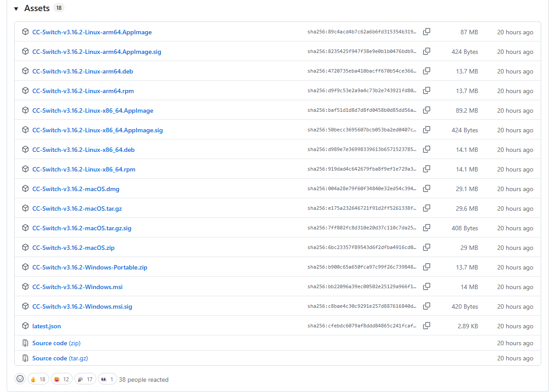The image size is (555, 392).
Task: Copy SHA256 of macOS.tar.gz
Action: (427, 208)
